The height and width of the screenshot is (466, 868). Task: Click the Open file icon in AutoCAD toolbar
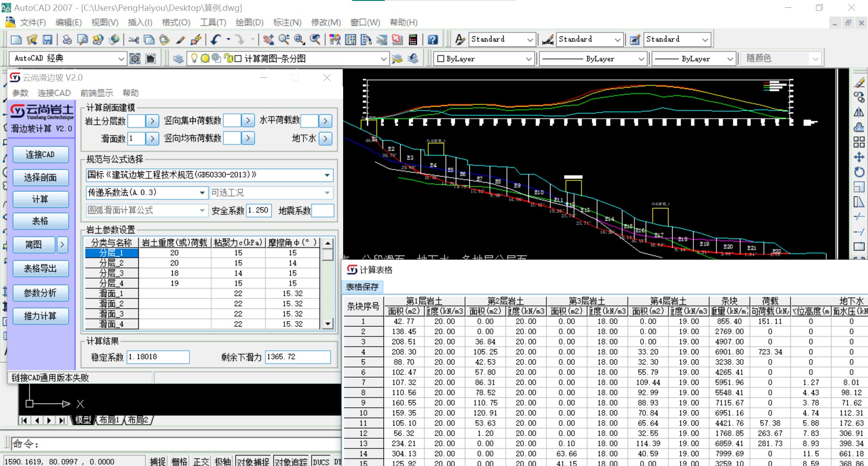coord(32,40)
